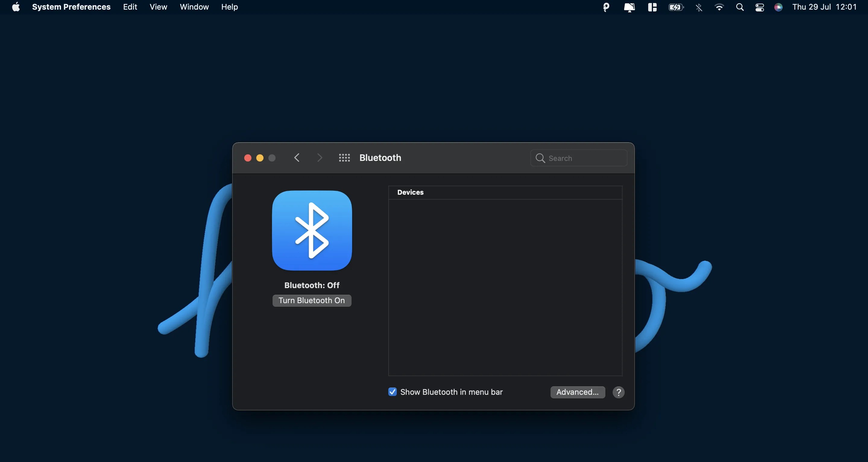Screen dimensions: 868x462
Task: Click the back navigation chevron
Action: (297, 158)
